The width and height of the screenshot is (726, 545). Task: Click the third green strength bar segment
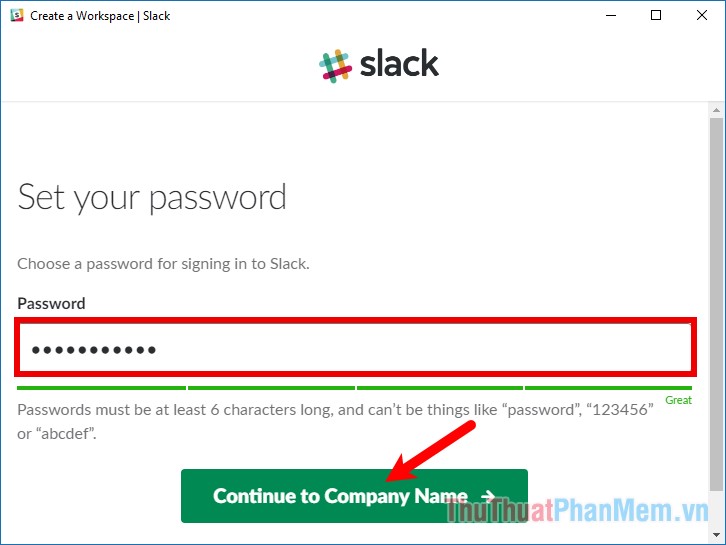click(x=440, y=388)
